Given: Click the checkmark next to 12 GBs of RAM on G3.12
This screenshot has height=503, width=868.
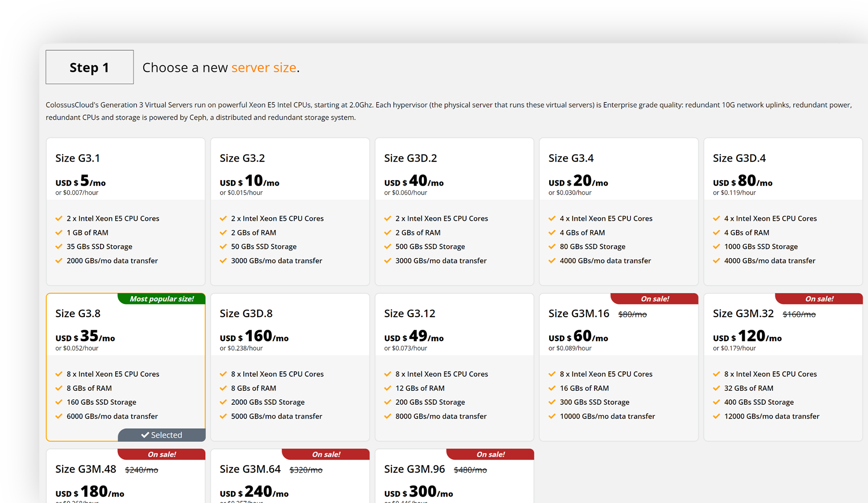Looking at the screenshot, I should point(388,388).
